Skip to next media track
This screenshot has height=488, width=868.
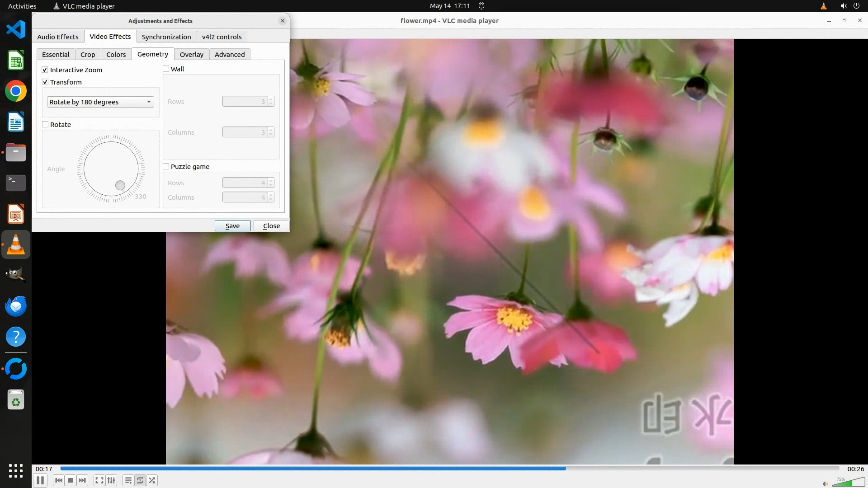point(82,480)
